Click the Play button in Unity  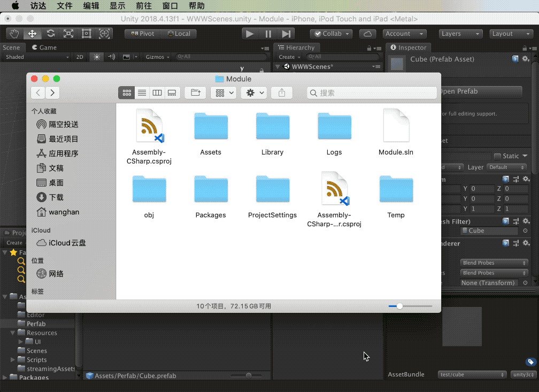coord(250,34)
